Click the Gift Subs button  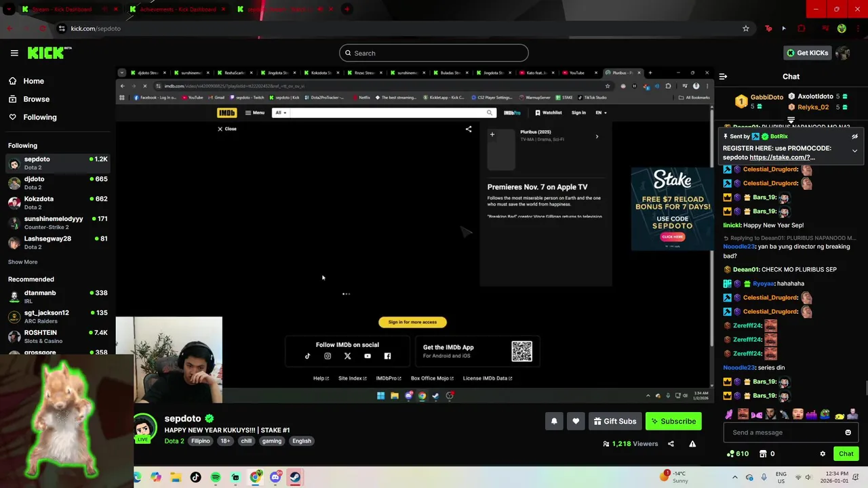[x=615, y=421]
